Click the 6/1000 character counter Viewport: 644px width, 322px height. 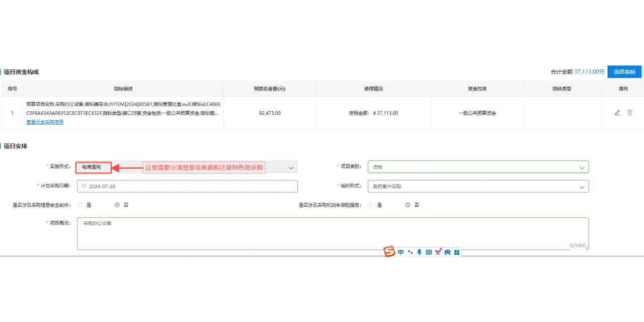pos(578,246)
